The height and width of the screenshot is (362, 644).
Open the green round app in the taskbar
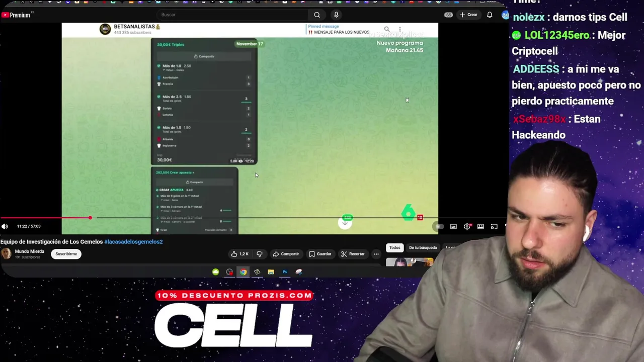pyautogui.click(x=215, y=272)
